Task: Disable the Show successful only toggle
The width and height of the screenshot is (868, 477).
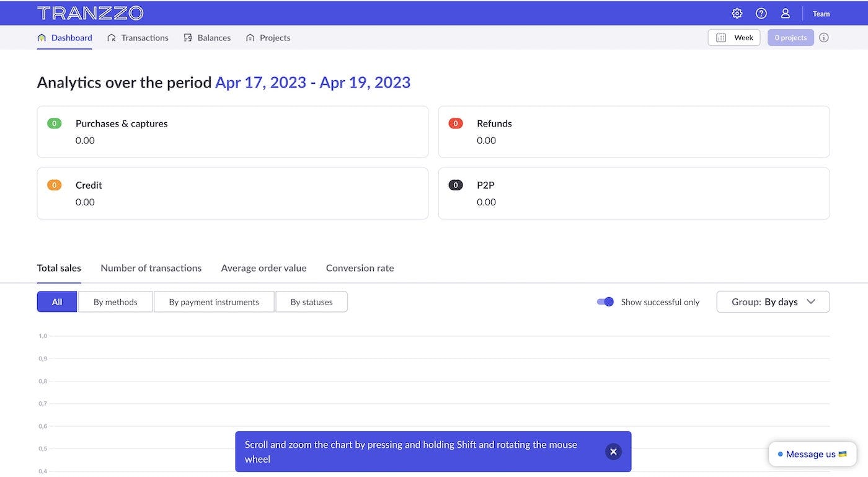Action: pyautogui.click(x=604, y=301)
